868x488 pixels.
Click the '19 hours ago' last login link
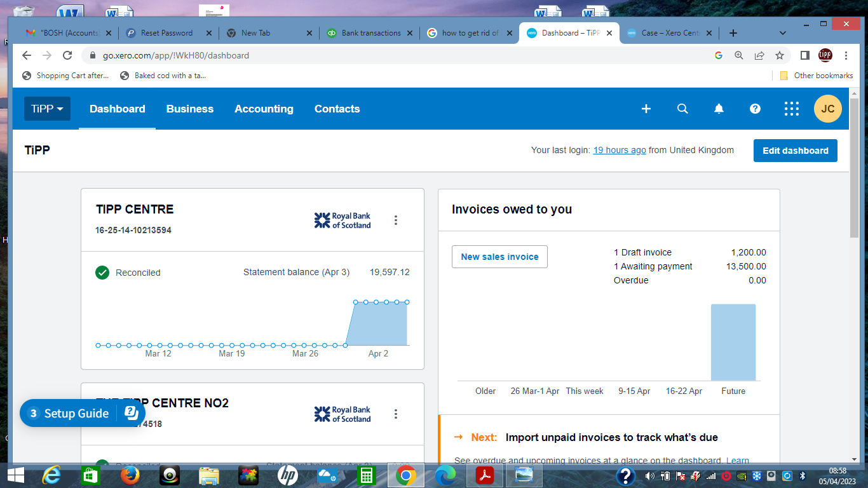click(x=620, y=151)
